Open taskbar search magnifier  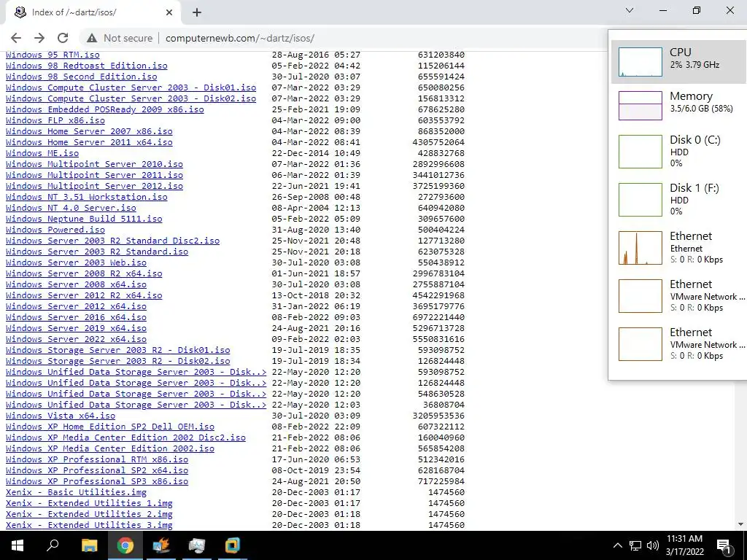click(x=53, y=545)
